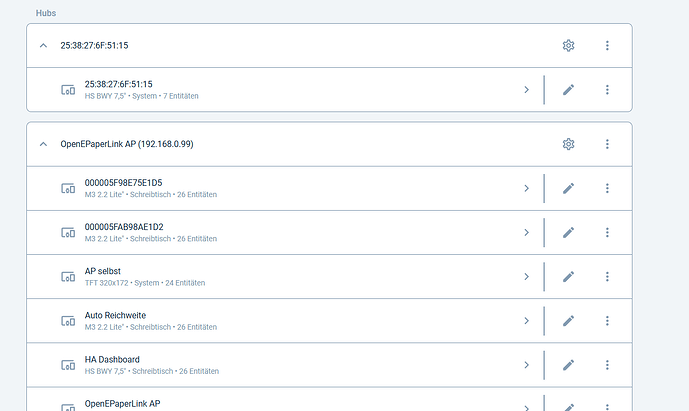Viewport: 689px width, 411px height.
Task: Collapse the 25:38:27:6F:51:15 hub
Action: 43,45
